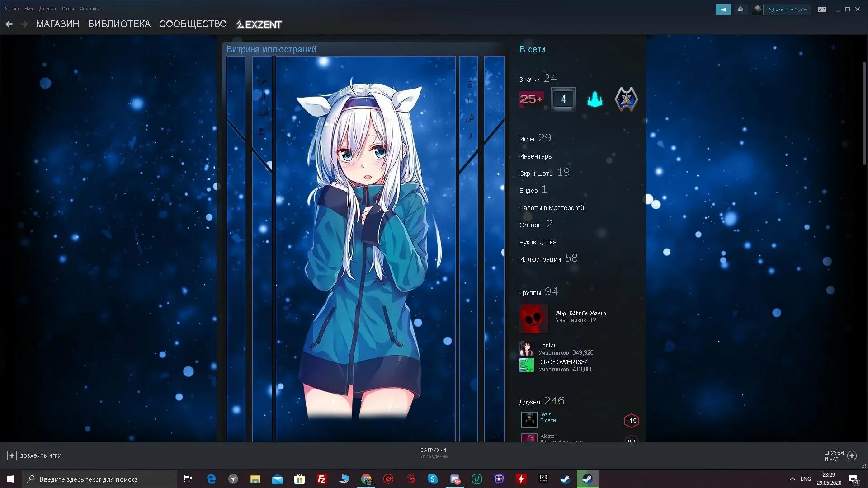Click the level 4 badge icon
The height and width of the screenshot is (488, 868).
point(563,99)
